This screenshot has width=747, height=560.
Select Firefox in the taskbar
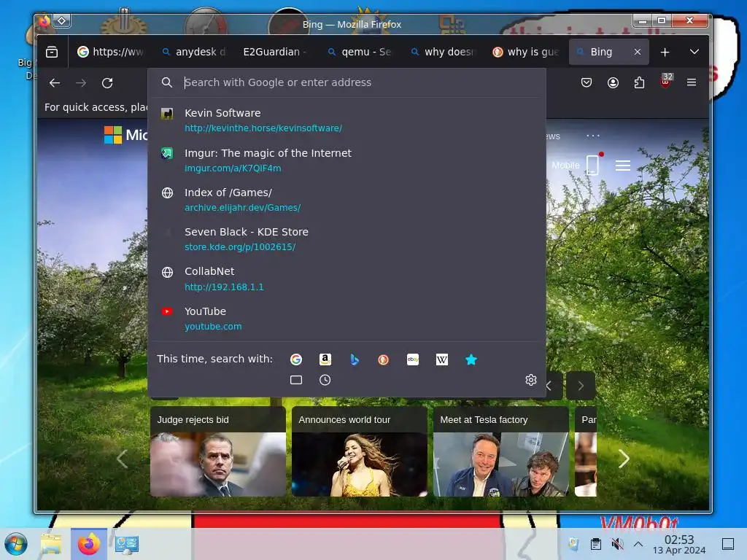(x=89, y=544)
